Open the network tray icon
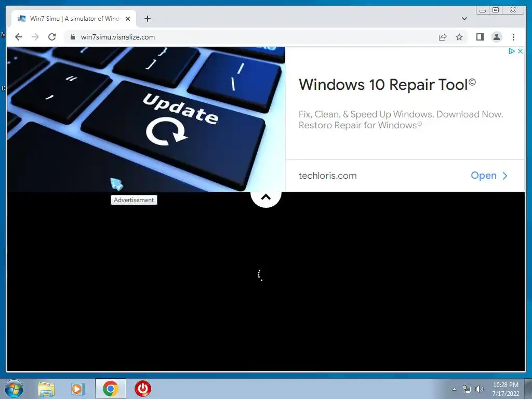The width and height of the screenshot is (532, 399). (x=467, y=389)
